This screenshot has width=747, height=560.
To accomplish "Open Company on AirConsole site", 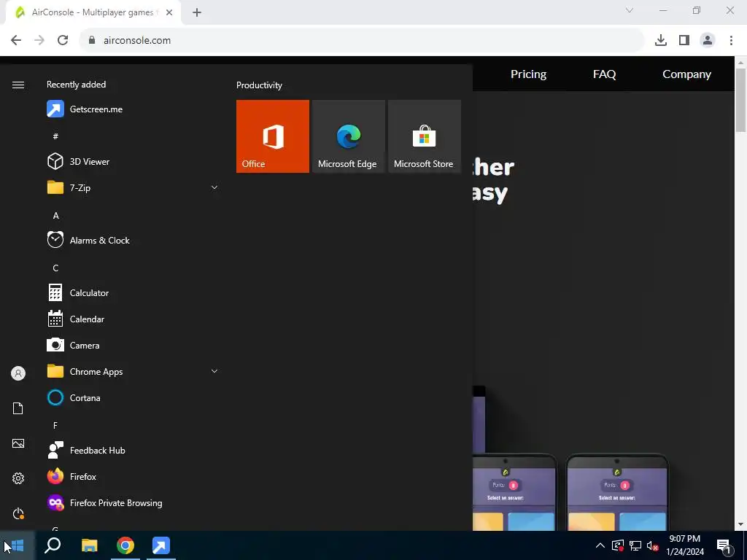I will pyautogui.click(x=686, y=74).
